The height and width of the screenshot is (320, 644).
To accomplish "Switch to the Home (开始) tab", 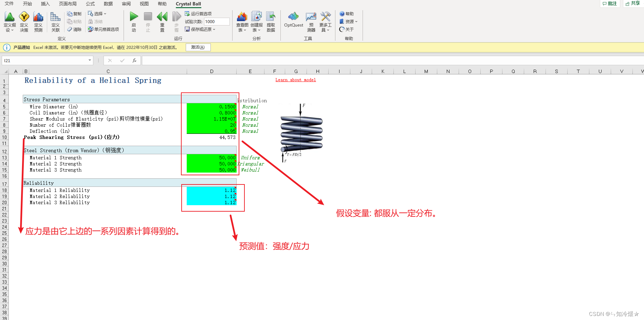I will tap(27, 4).
